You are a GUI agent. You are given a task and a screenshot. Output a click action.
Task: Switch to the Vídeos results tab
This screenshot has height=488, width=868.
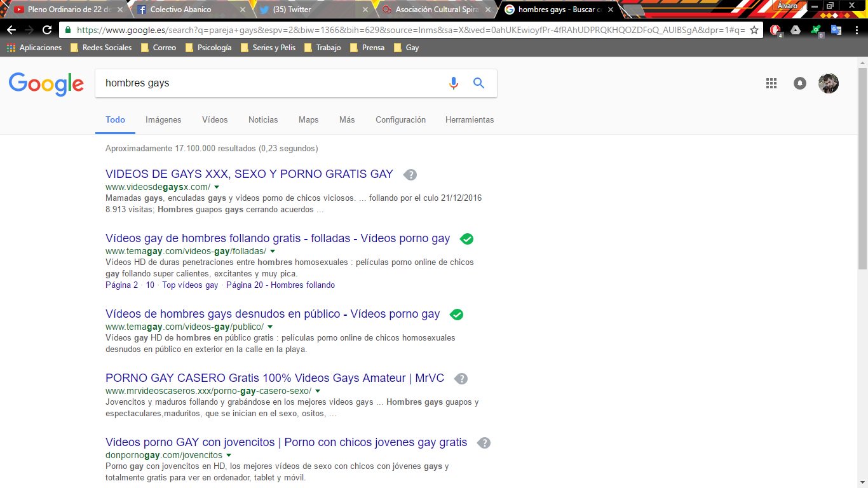pos(215,119)
